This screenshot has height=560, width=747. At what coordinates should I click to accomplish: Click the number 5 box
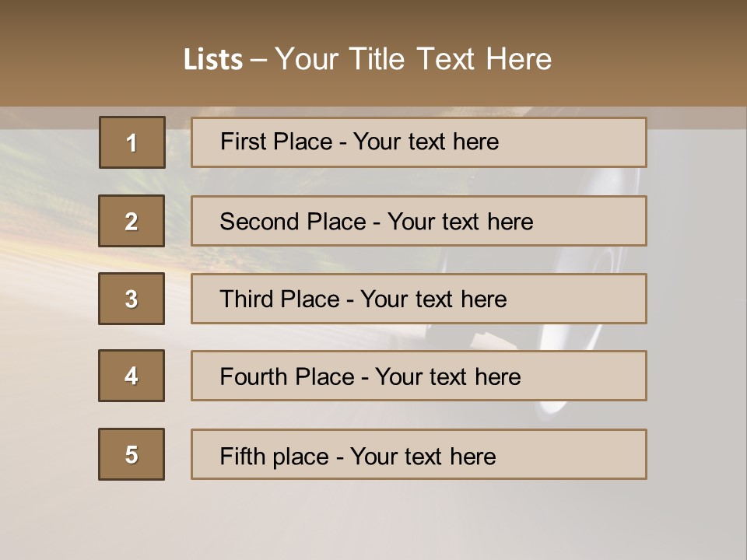[x=132, y=454]
